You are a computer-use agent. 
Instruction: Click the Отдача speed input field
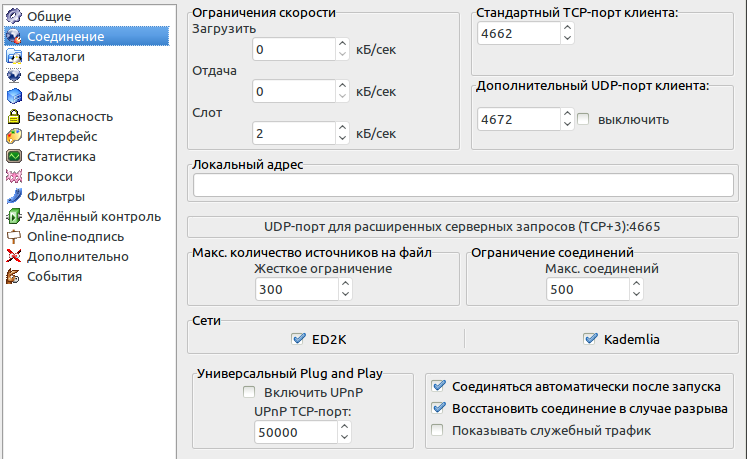point(294,91)
